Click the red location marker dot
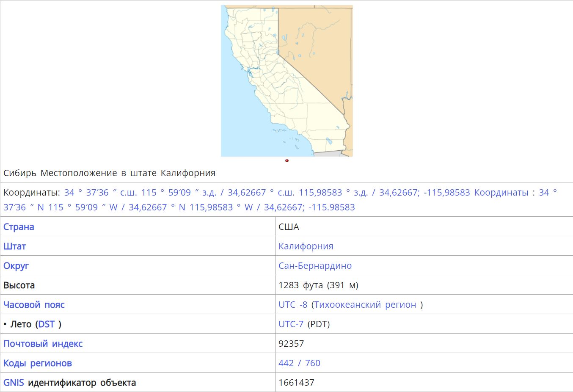573x392 pixels. click(287, 160)
